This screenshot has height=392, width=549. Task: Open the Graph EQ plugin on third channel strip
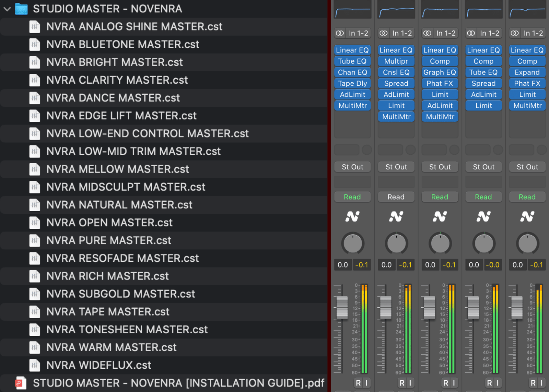point(440,72)
